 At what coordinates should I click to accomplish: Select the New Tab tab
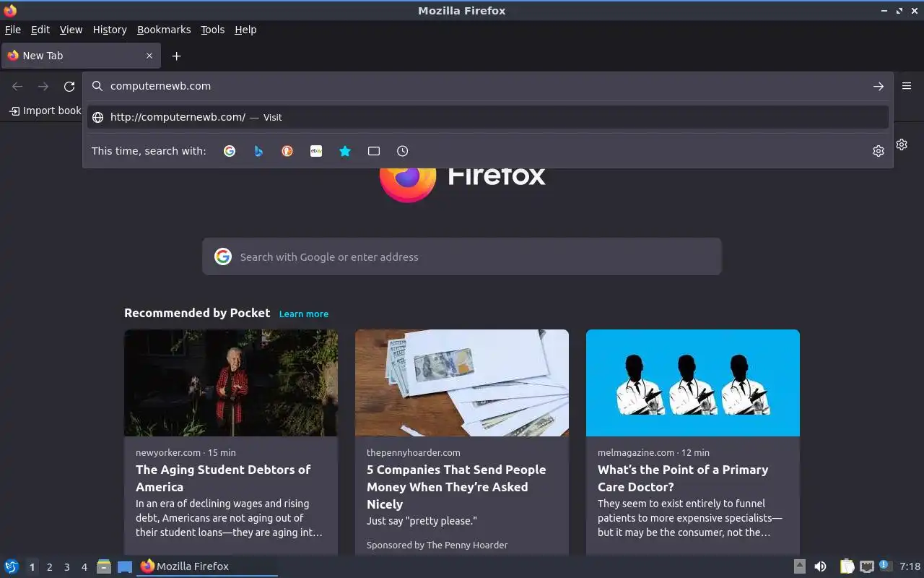81,56
